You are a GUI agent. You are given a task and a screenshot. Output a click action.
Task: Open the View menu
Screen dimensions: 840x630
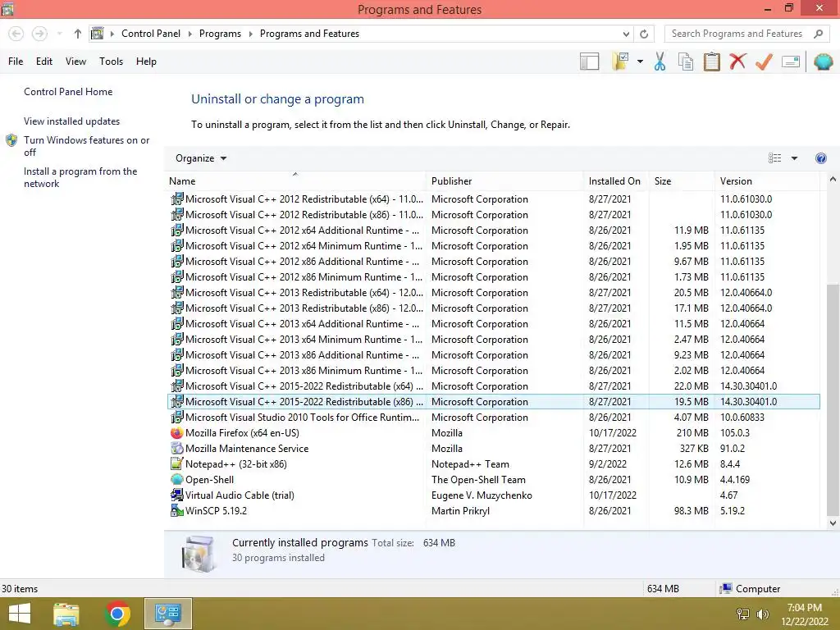click(x=75, y=62)
